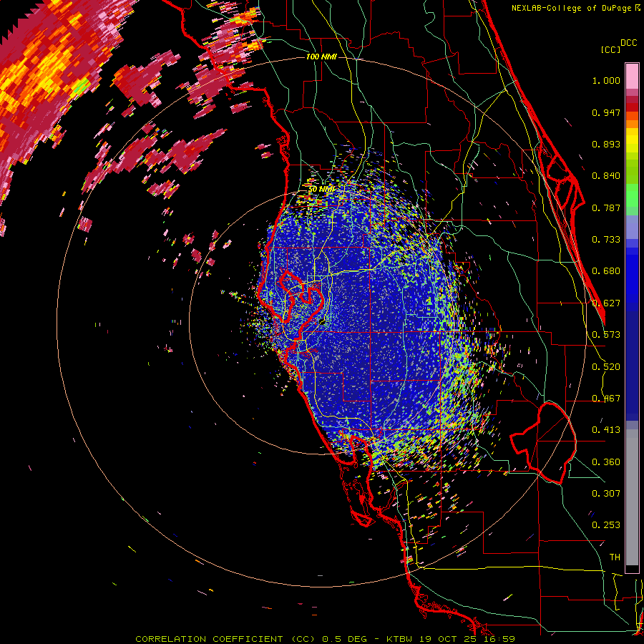Click the TH threshold label
Viewport: 644px width, 644px height.
point(615,557)
